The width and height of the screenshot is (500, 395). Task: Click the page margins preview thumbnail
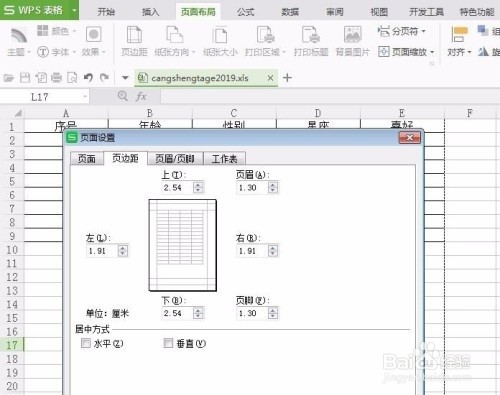[x=183, y=245]
